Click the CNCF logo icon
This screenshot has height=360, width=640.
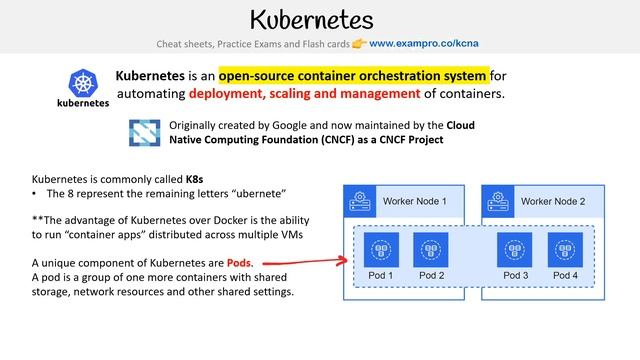[144, 133]
